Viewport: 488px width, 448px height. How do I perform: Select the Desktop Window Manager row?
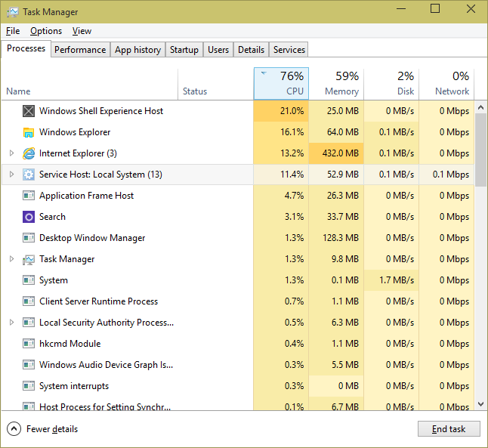coord(238,238)
